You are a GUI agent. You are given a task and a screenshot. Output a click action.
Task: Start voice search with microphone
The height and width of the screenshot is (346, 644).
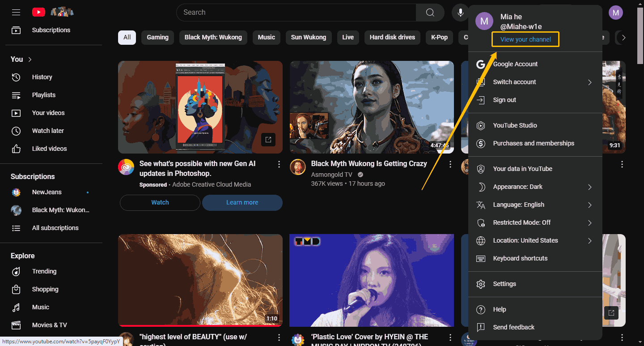[460, 13]
